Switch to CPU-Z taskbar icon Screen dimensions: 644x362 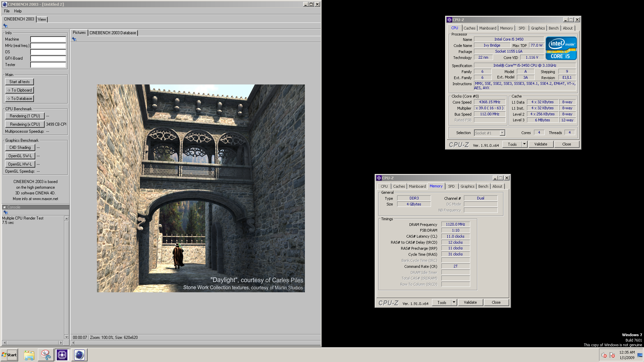click(x=62, y=355)
